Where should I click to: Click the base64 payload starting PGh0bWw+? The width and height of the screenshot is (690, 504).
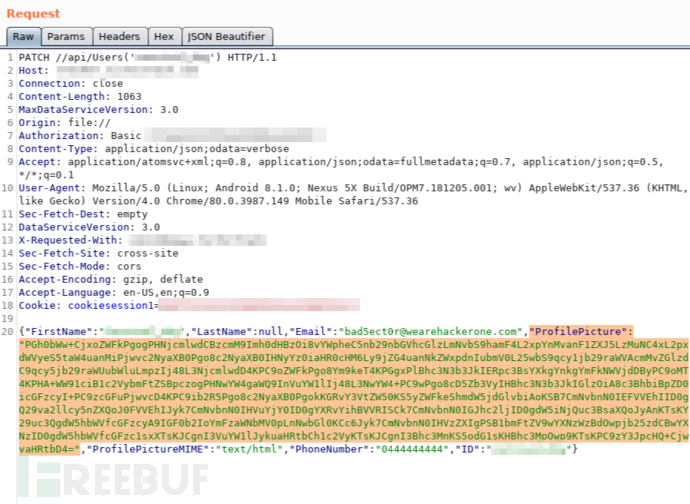click(x=353, y=397)
